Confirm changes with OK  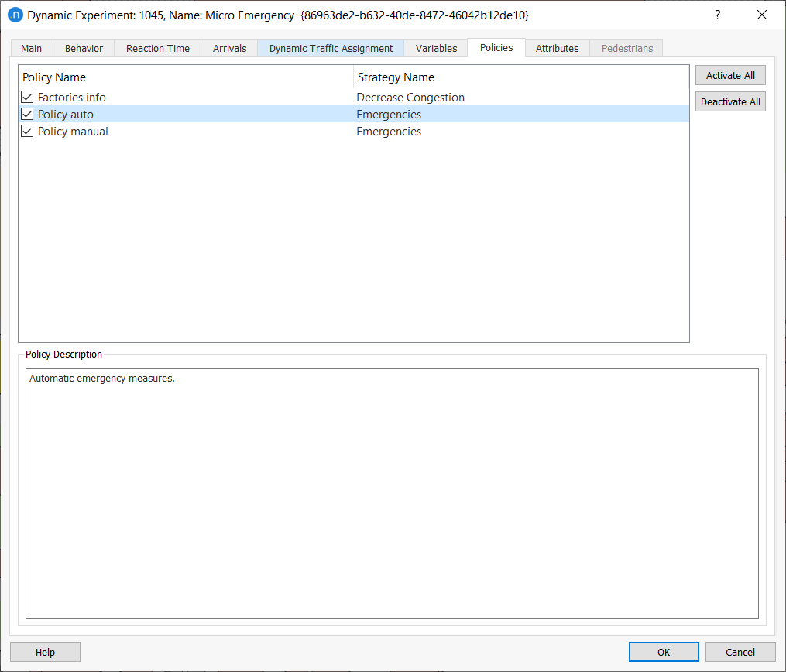coord(663,651)
